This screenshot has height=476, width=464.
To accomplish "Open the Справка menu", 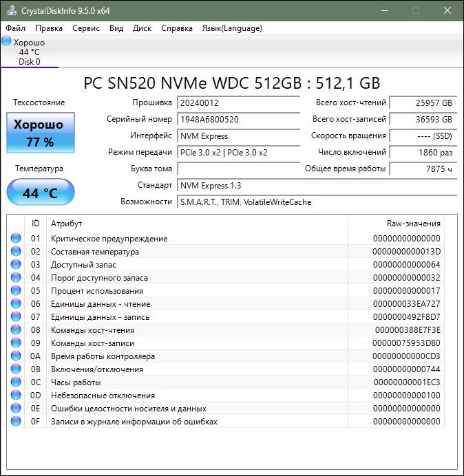I will 177,28.
